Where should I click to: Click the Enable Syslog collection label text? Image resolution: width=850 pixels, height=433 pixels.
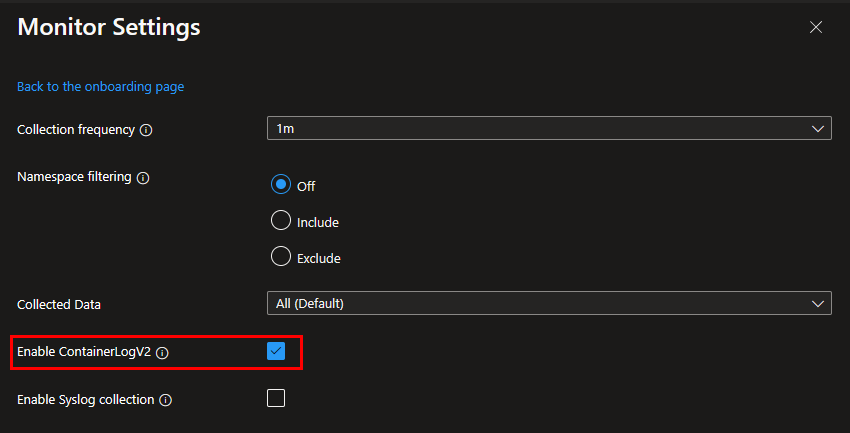[x=85, y=399]
